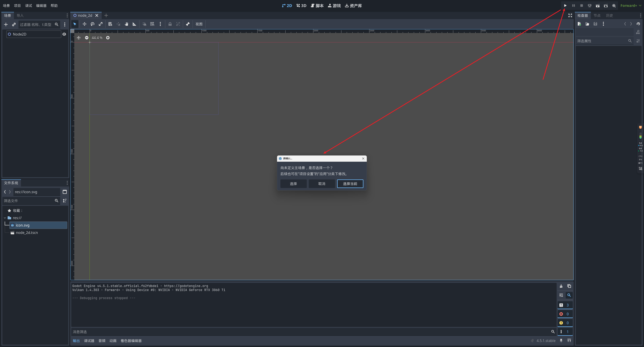The width and height of the screenshot is (644, 347).
Task: Click the 取消 button in dialog
Action: (321, 184)
